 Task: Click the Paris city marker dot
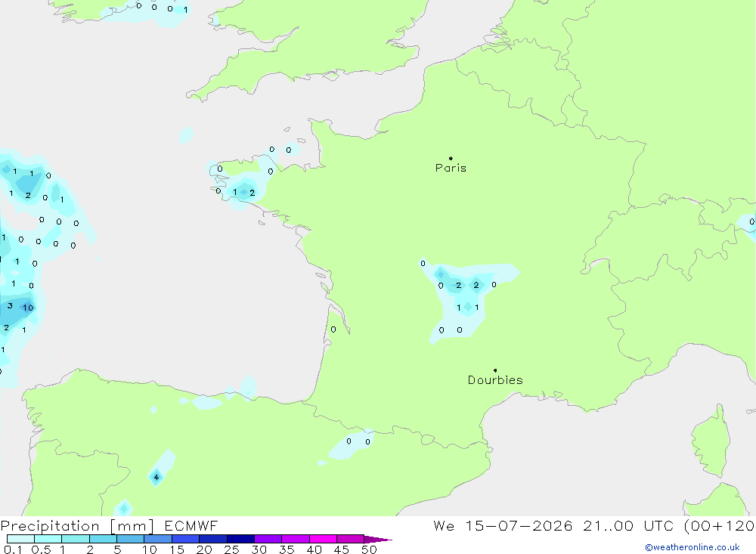451,158
